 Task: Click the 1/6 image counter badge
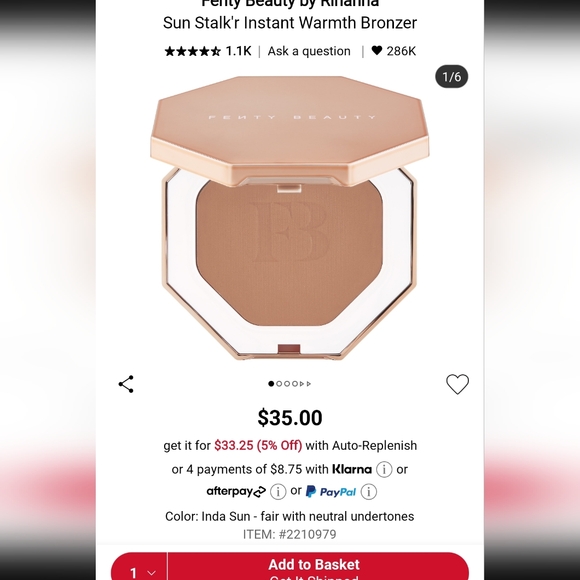click(x=452, y=77)
